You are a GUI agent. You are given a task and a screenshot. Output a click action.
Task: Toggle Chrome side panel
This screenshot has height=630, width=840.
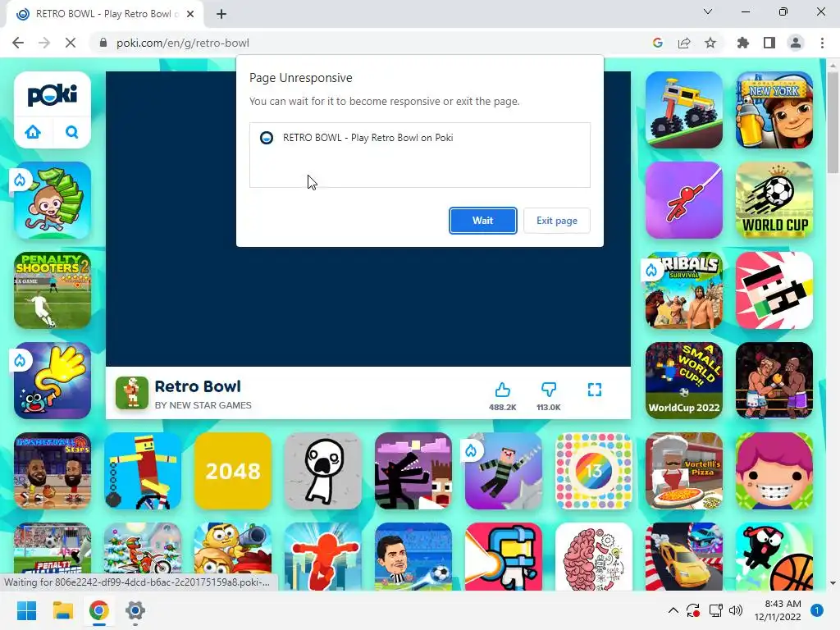(x=769, y=43)
